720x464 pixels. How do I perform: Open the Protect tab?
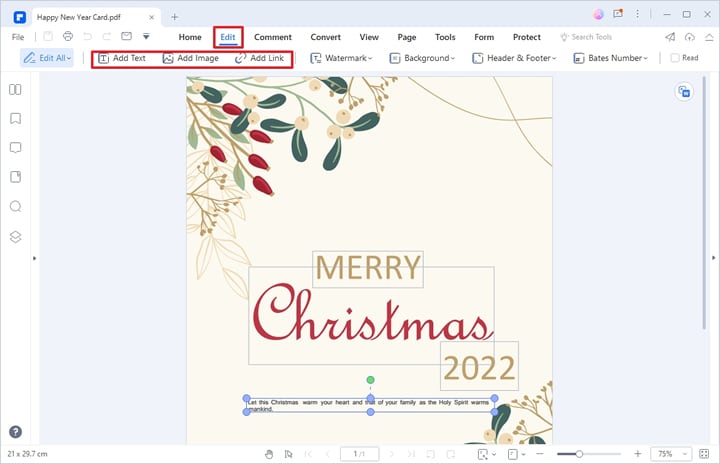(x=527, y=37)
